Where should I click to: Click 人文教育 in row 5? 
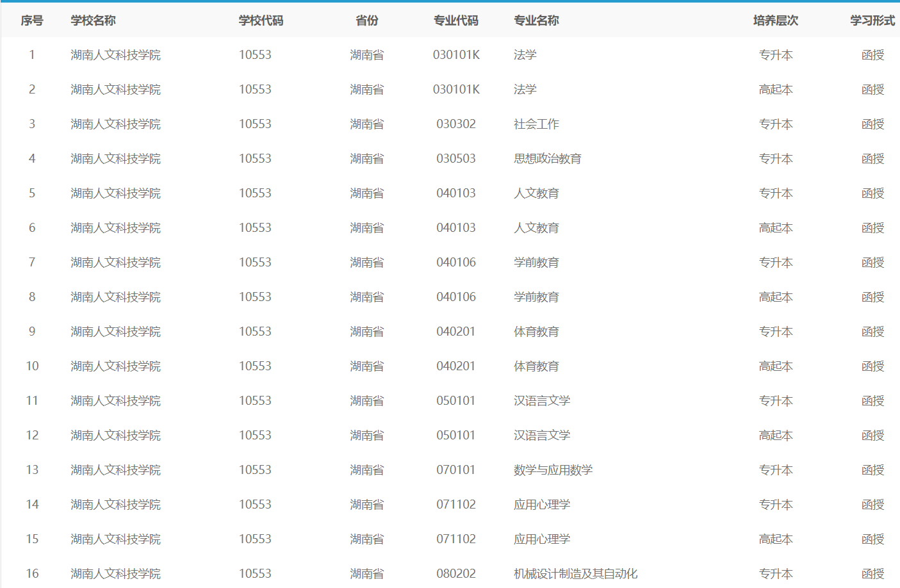click(x=536, y=193)
